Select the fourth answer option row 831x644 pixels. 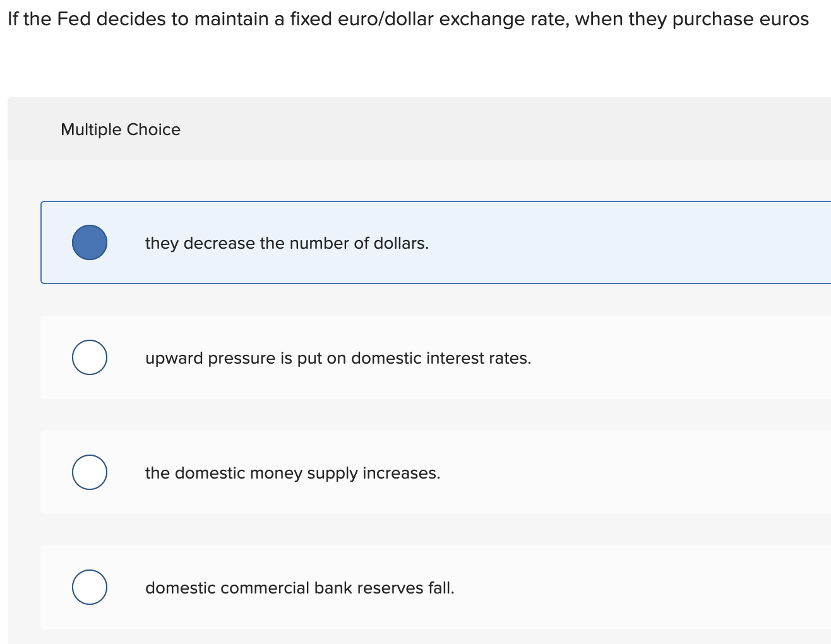[410, 587]
